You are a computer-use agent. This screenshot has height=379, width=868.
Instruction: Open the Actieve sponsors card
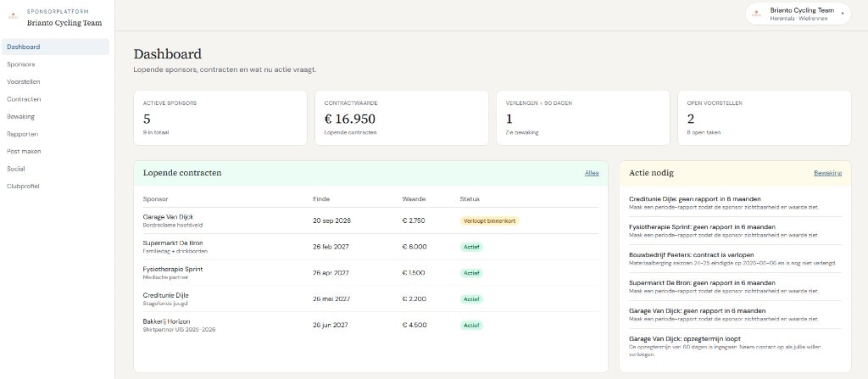pos(220,118)
